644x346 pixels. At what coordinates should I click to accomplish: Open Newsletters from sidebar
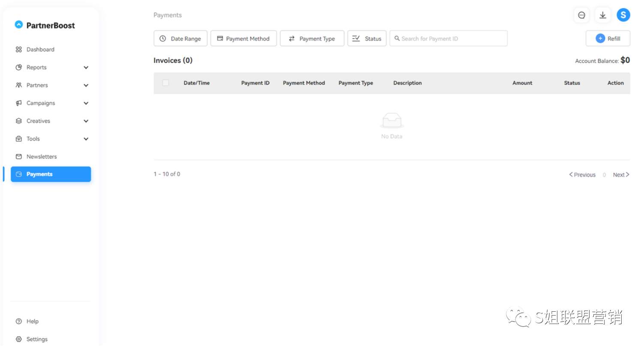(42, 156)
